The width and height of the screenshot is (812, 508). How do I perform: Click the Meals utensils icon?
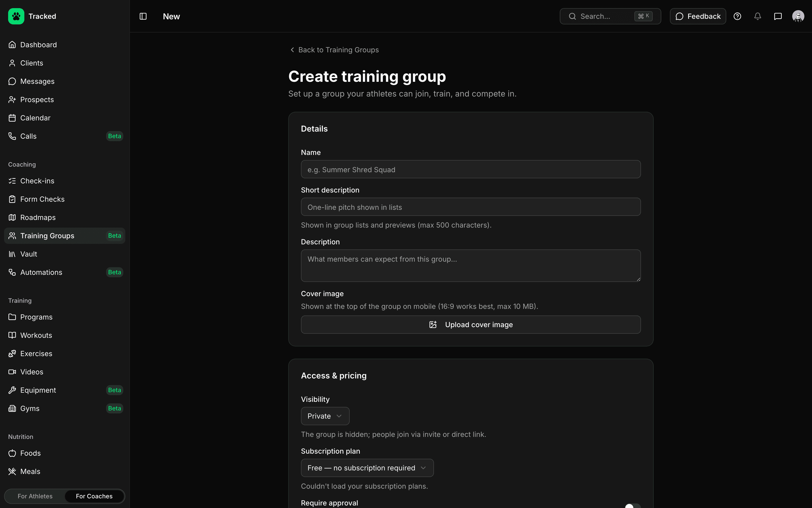[x=12, y=471]
